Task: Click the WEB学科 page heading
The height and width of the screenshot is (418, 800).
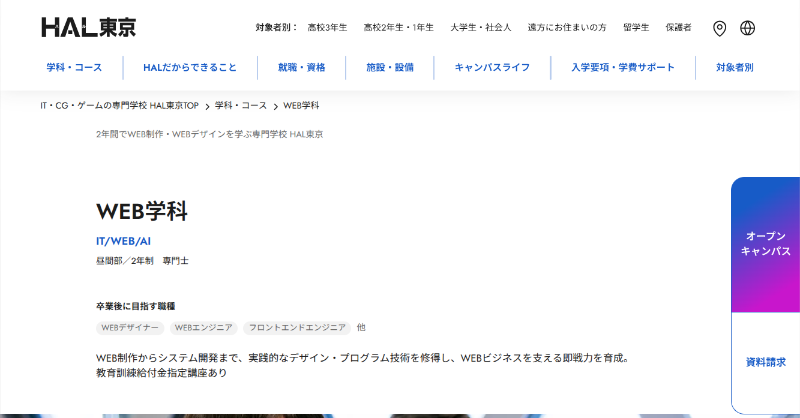Action: tap(142, 211)
